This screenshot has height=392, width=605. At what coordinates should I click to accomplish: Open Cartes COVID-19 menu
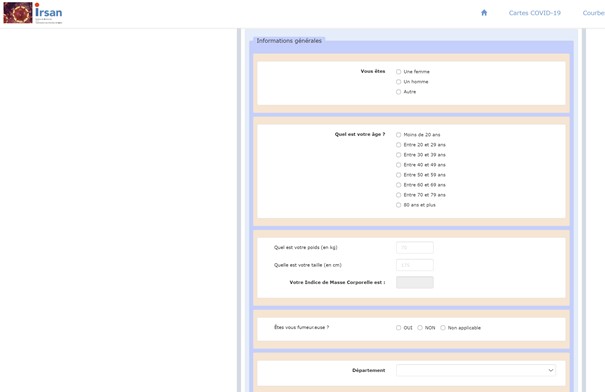pos(534,13)
